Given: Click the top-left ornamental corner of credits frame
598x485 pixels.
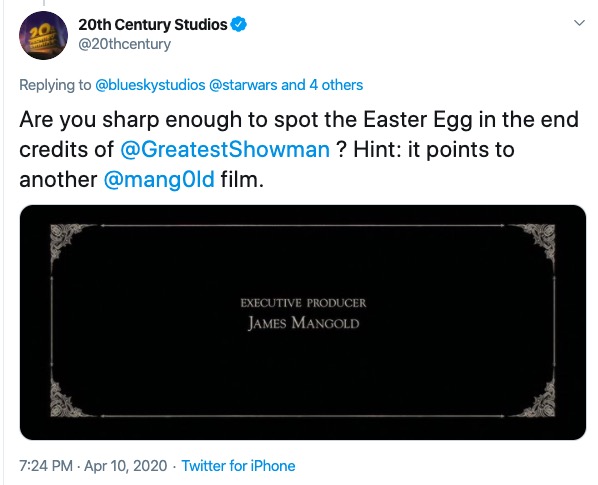Looking at the screenshot, I should click(x=69, y=242).
